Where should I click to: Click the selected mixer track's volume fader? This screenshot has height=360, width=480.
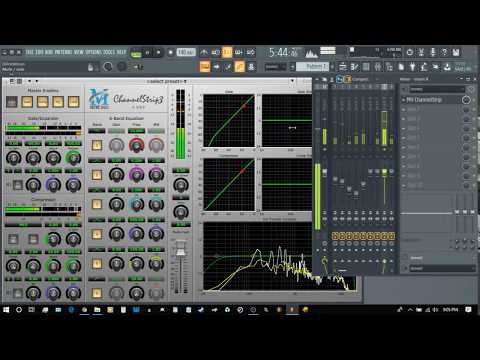coord(384,172)
